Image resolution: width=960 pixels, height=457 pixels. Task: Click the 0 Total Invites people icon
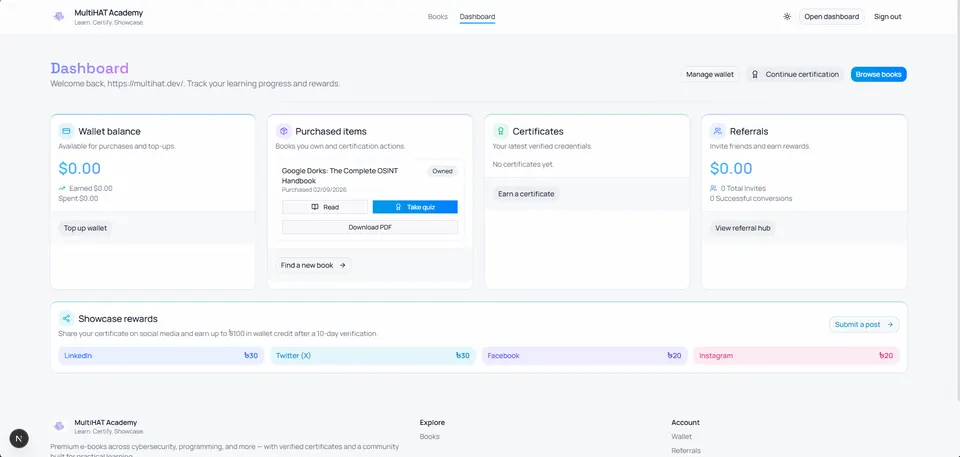(x=713, y=189)
